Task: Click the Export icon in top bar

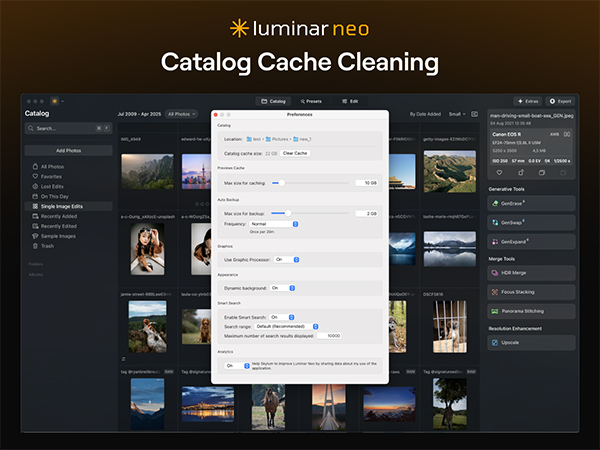Action: coord(552,101)
